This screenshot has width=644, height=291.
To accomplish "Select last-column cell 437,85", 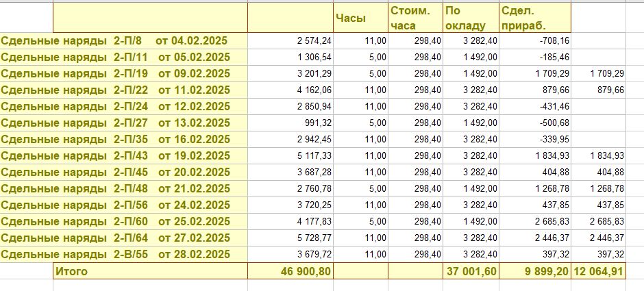I will 598,205.
